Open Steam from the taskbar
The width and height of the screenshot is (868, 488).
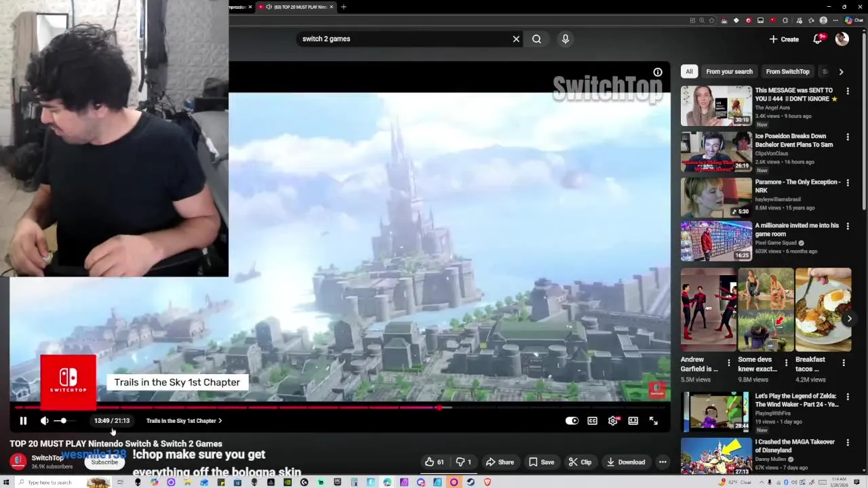[x=471, y=483]
